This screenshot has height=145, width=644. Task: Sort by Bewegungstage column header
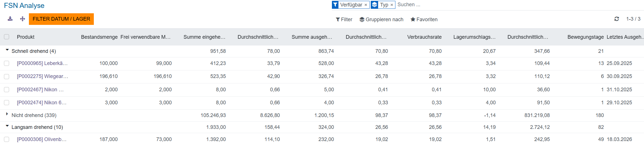click(586, 37)
